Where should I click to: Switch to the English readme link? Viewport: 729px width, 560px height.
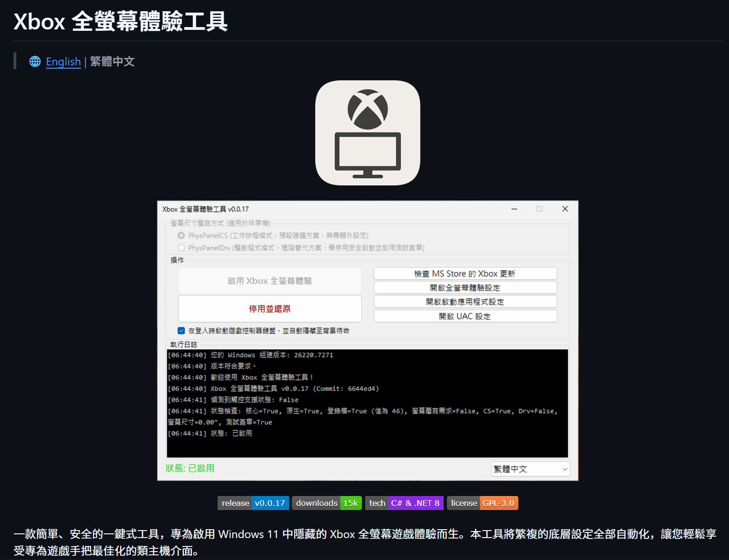tap(63, 62)
